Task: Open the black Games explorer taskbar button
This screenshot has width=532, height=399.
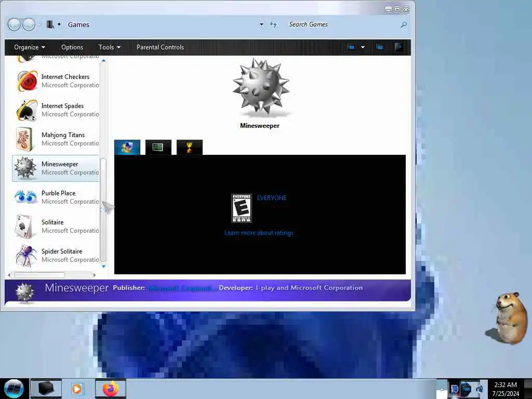Action: pyautogui.click(x=46, y=389)
